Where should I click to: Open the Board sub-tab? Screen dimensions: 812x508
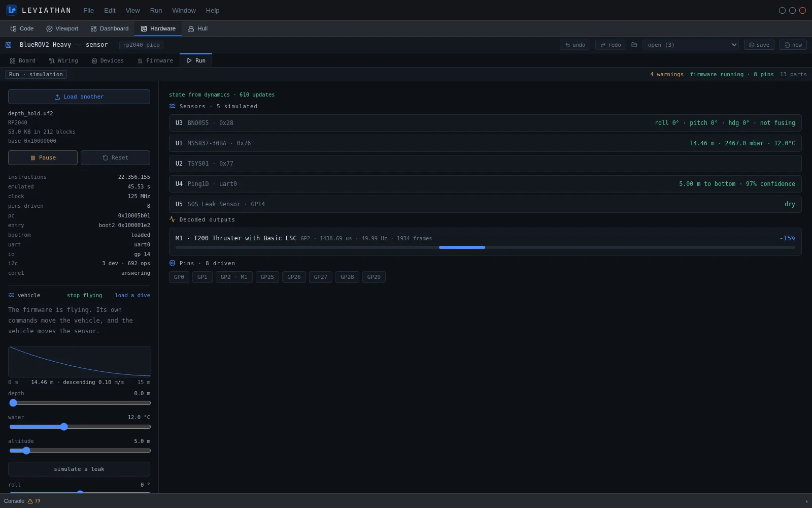(22, 60)
